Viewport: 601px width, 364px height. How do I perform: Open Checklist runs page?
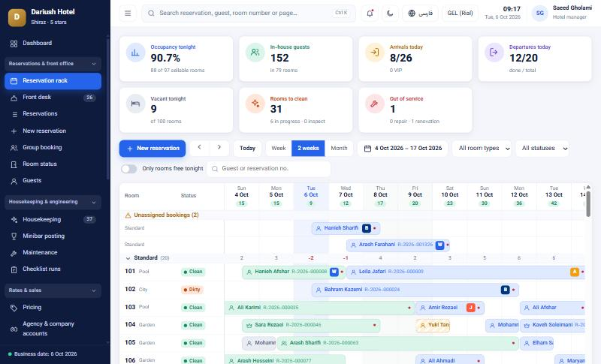pos(53,269)
